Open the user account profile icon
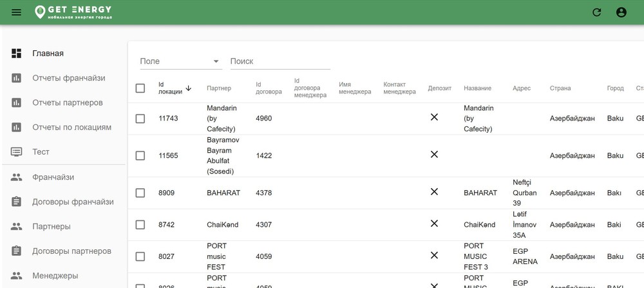The image size is (644, 288). click(x=621, y=12)
